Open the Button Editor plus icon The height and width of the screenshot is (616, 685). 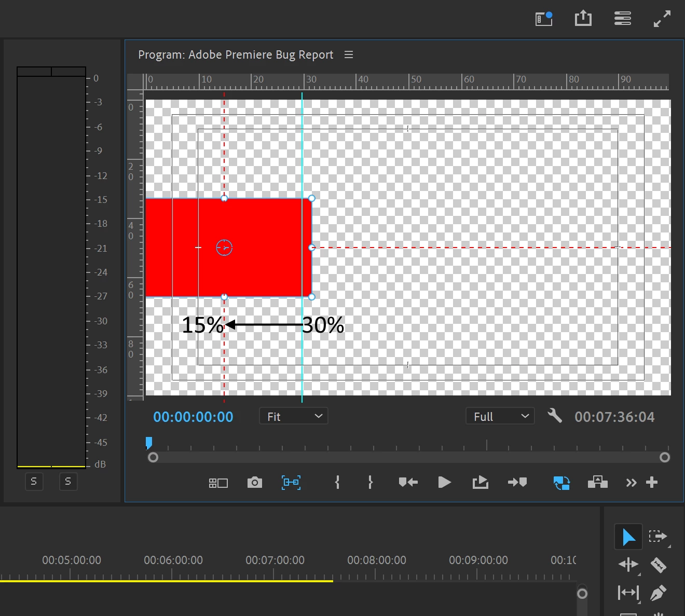click(652, 483)
